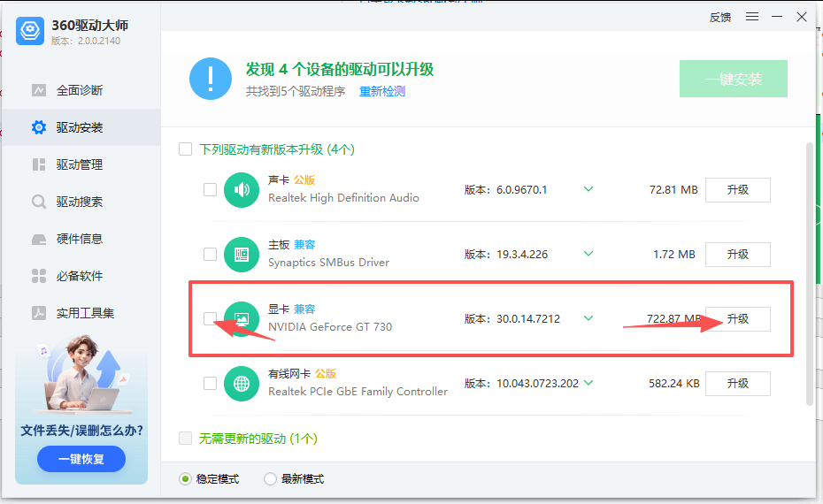This screenshot has width=823, height=504.
Task: Open the 驱动搜索 sidebar menu
Action: pyautogui.click(x=81, y=202)
